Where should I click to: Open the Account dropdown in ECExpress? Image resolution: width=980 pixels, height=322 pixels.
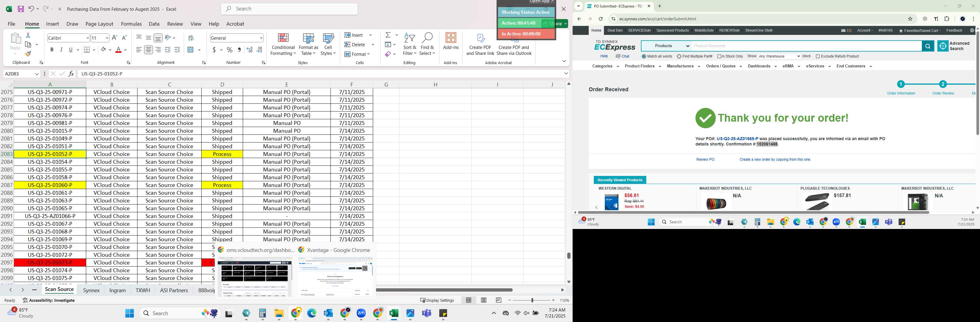(865, 30)
